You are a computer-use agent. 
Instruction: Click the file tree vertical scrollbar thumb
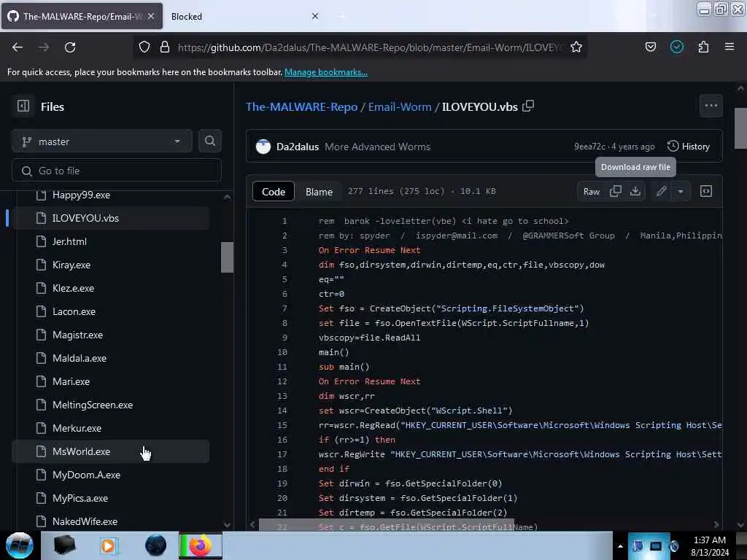(228, 257)
